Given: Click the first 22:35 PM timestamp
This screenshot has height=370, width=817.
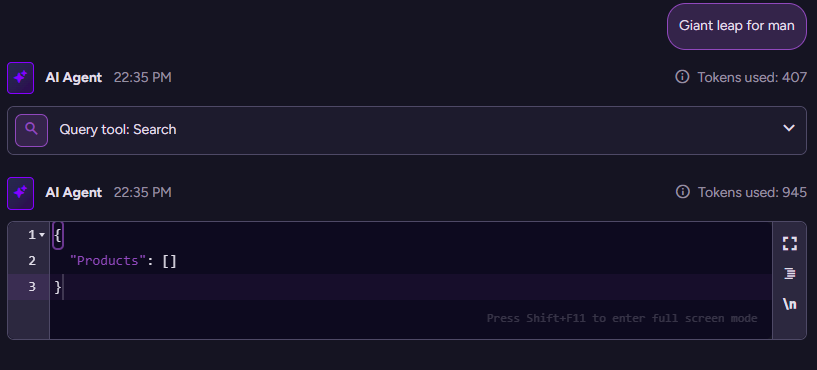Looking at the screenshot, I should coord(142,78).
